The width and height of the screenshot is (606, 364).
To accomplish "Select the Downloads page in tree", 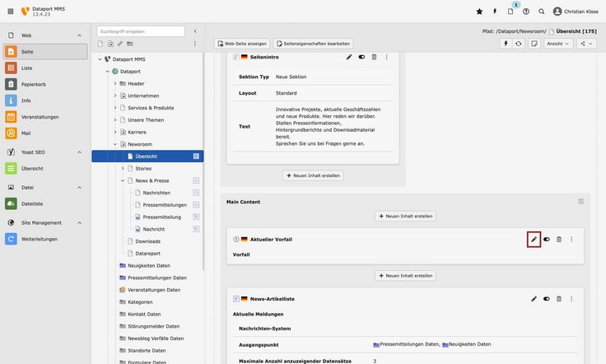I will point(147,241).
